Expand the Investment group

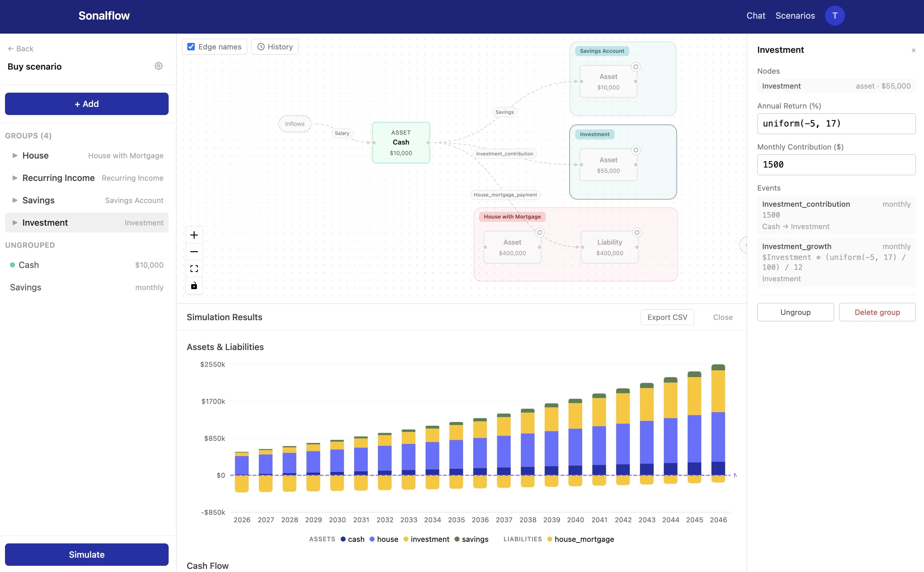[15, 223]
